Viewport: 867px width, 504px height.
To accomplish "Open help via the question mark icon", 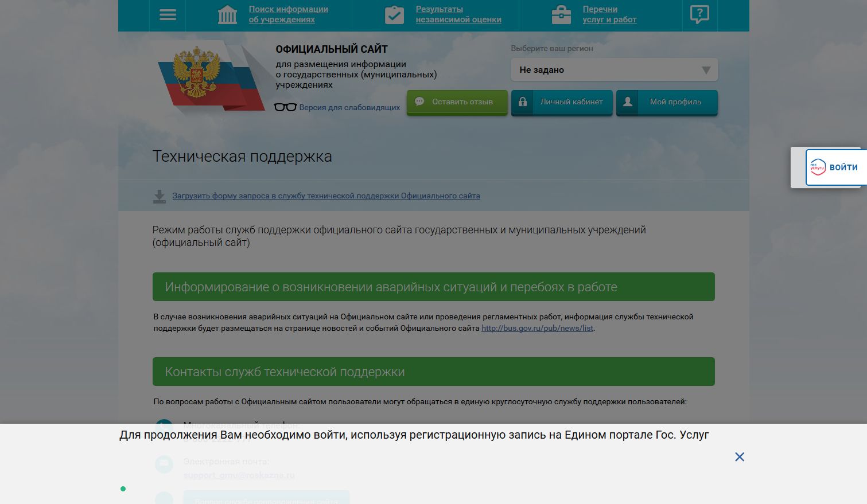I will click(699, 15).
